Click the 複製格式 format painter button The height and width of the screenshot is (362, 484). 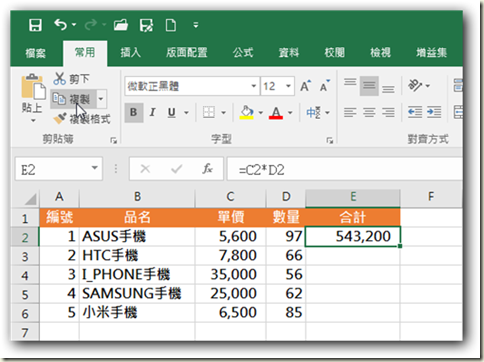pos(82,119)
